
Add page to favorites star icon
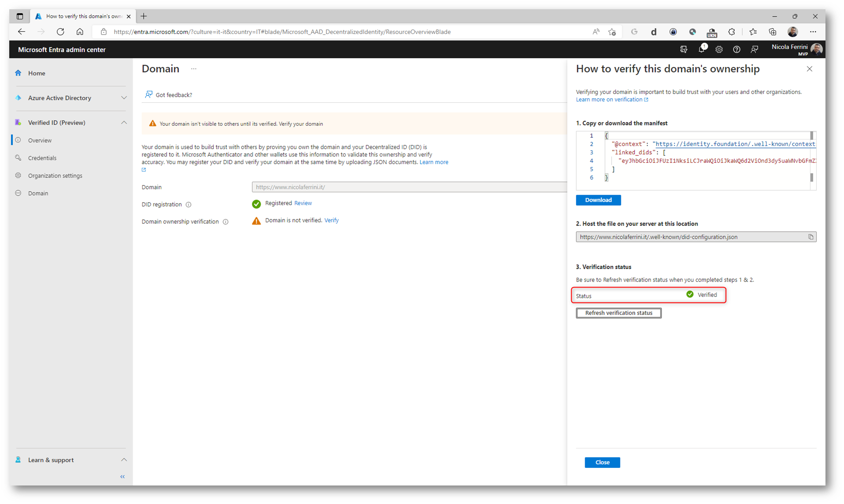point(612,32)
